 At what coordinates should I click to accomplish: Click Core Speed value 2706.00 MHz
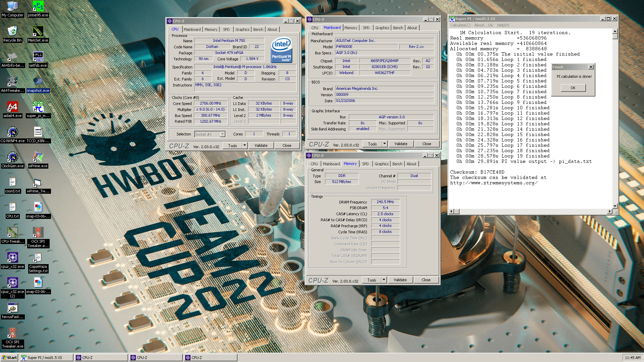pos(211,103)
